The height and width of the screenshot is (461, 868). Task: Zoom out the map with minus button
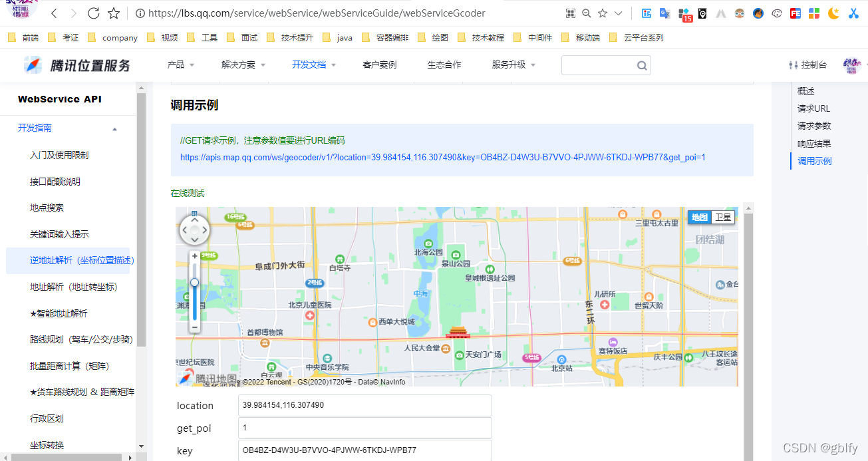click(194, 327)
